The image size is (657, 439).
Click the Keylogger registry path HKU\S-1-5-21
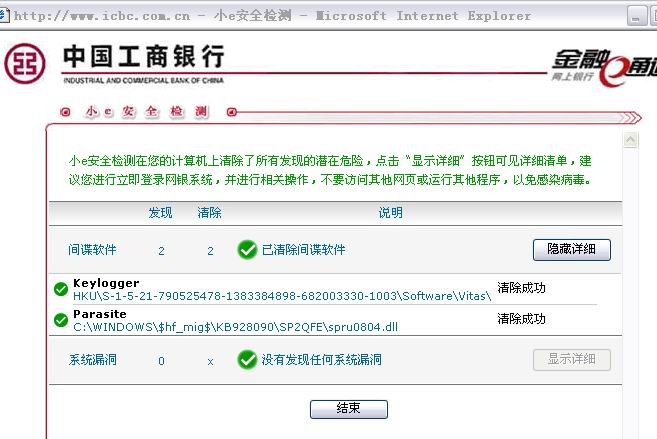tap(282, 296)
